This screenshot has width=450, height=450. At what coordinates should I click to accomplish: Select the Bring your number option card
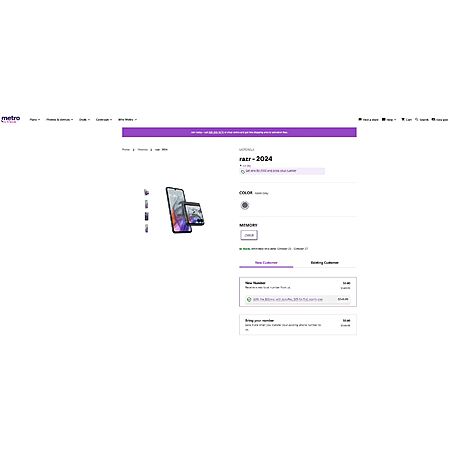point(298,324)
